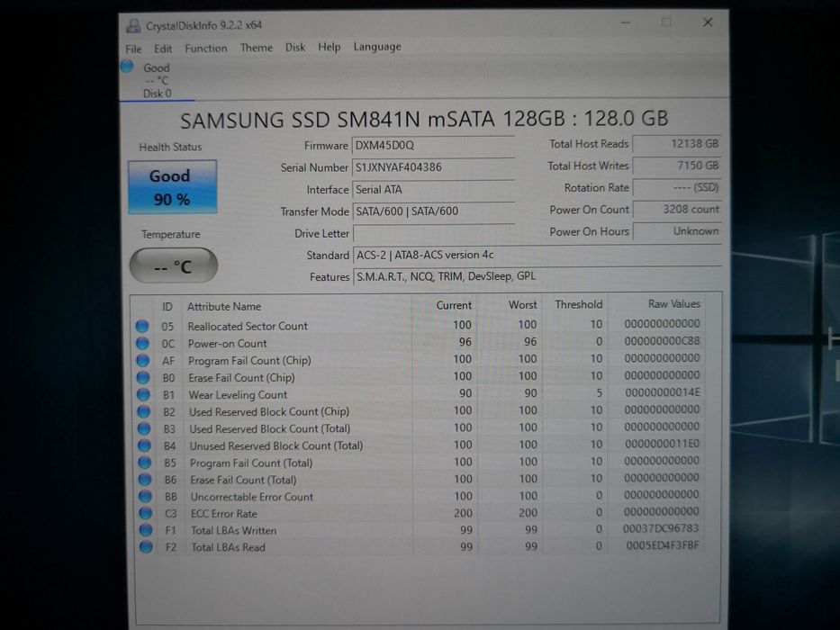This screenshot has width=840, height=630.
Task: Click status icon for Used Reserved Block Count (Total)
Action: (143, 428)
